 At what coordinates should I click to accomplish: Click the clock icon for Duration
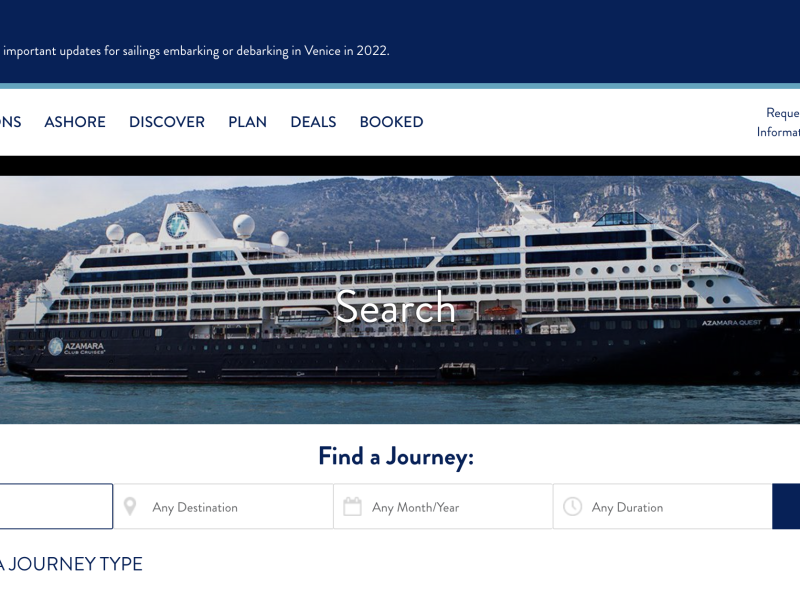572,507
